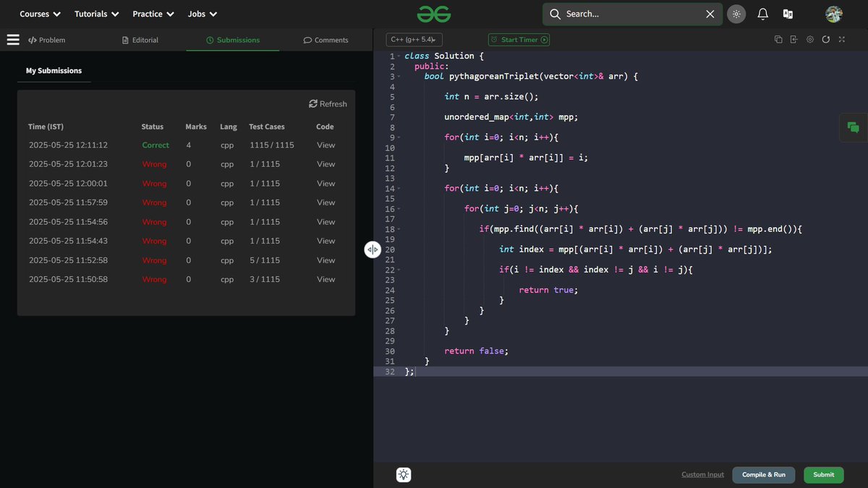Expand the Courses dropdown
The image size is (868, 488).
click(40, 14)
